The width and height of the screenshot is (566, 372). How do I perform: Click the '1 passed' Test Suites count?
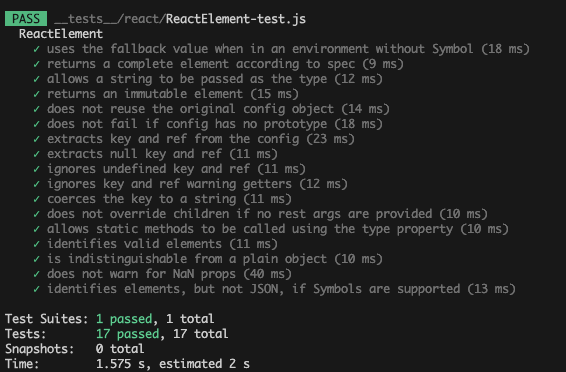click(124, 319)
